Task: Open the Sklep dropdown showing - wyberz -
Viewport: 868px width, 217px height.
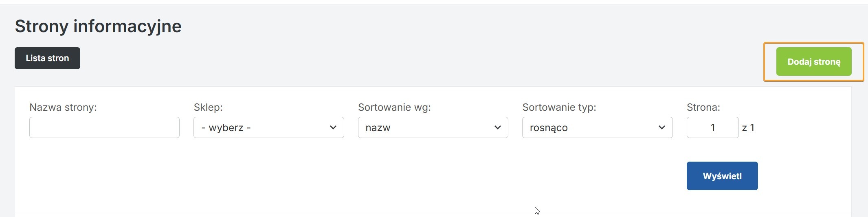Action: [x=268, y=127]
